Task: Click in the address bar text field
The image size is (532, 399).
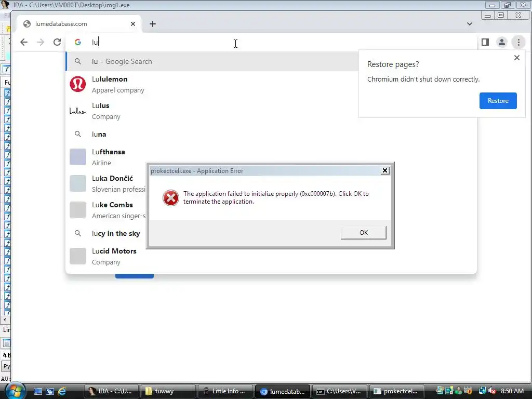Action: [271, 42]
